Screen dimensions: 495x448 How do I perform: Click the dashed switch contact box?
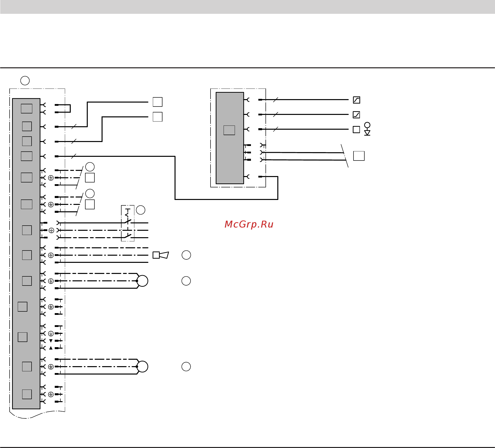(x=128, y=223)
